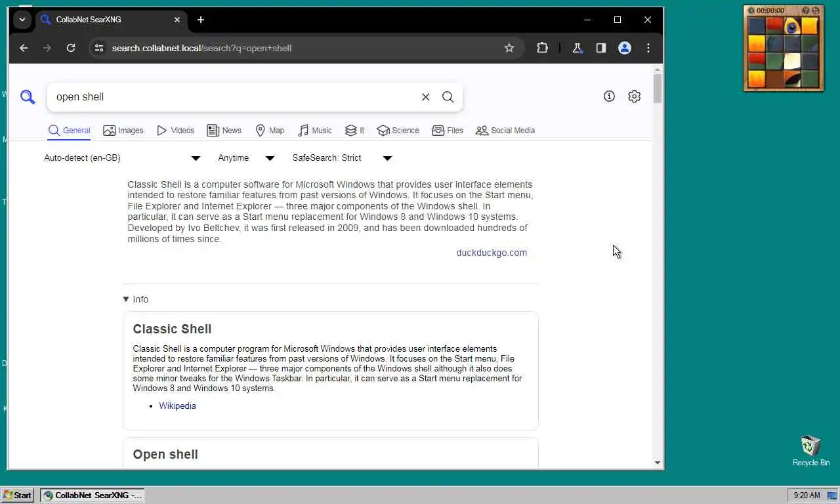Select CollabNet SearXNG taskbar button
This screenshot has height=504, width=840.
tap(92, 495)
